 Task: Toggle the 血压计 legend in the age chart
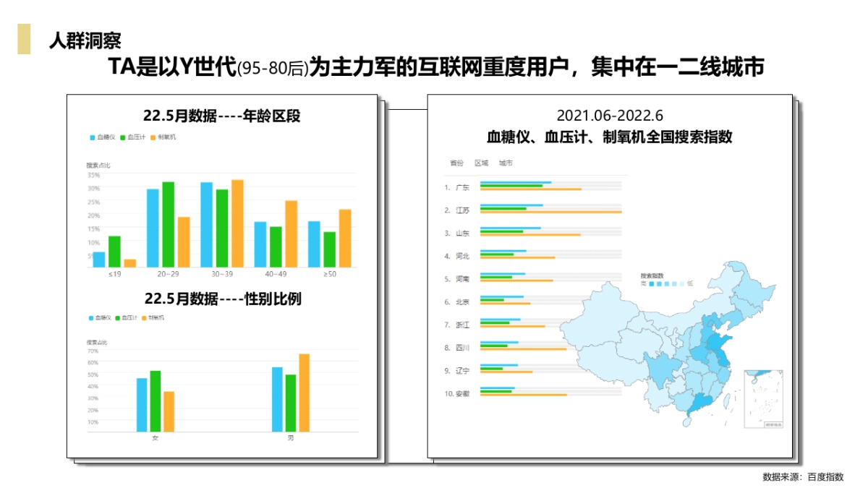[123, 137]
